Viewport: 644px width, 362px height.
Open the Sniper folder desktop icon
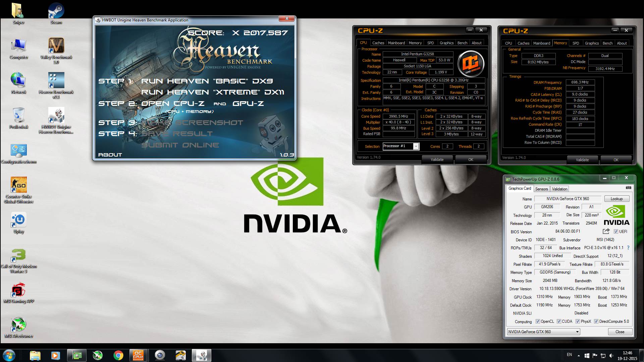pyautogui.click(x=18, y=13)
